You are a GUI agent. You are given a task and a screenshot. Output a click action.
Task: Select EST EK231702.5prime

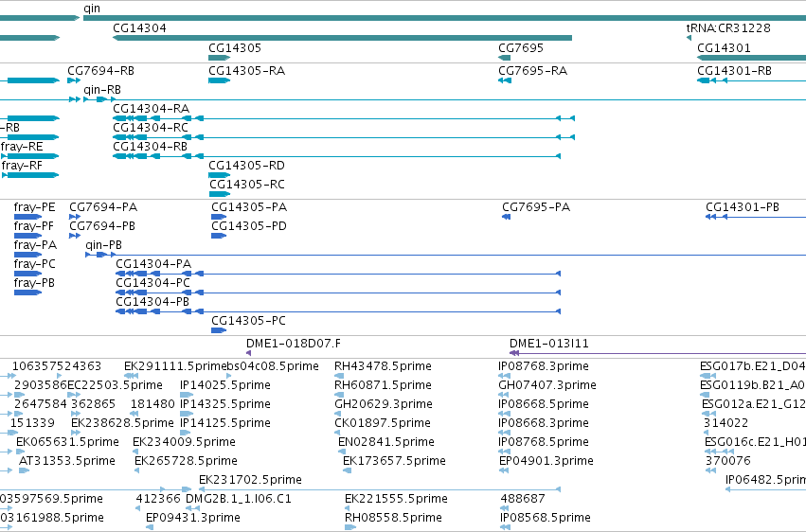[x=380, y=489]
